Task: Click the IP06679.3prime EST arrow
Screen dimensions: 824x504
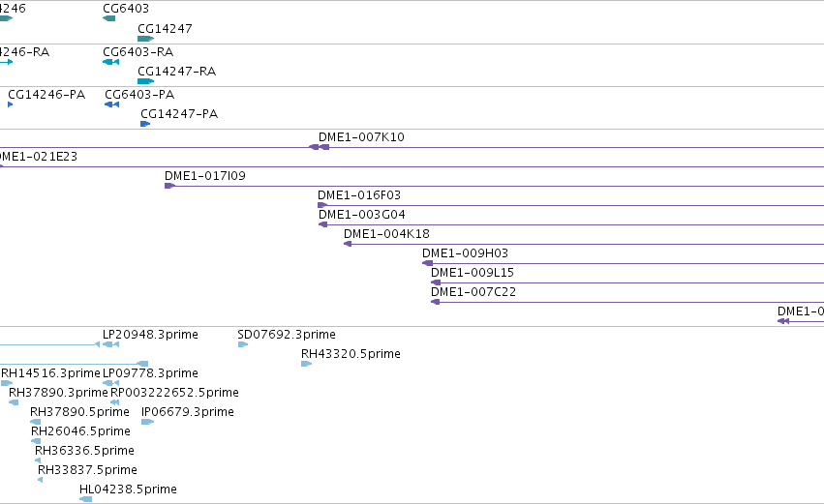Action: [148, 422]
